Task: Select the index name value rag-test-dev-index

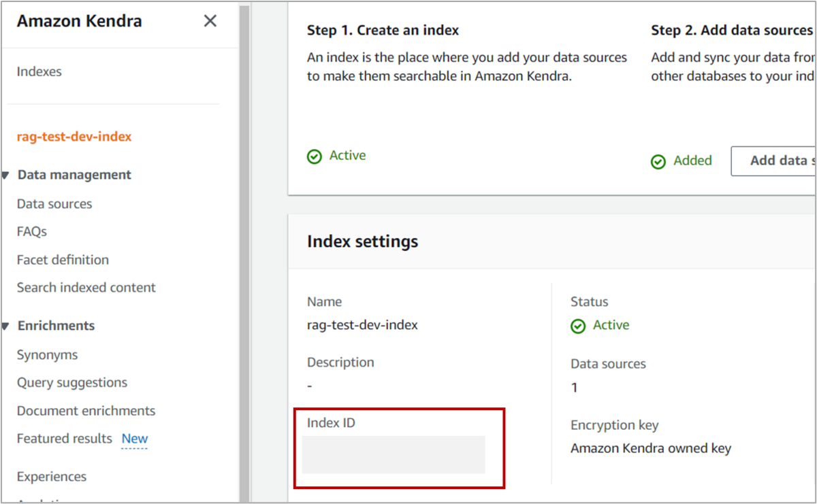Action: click(363, 325)
